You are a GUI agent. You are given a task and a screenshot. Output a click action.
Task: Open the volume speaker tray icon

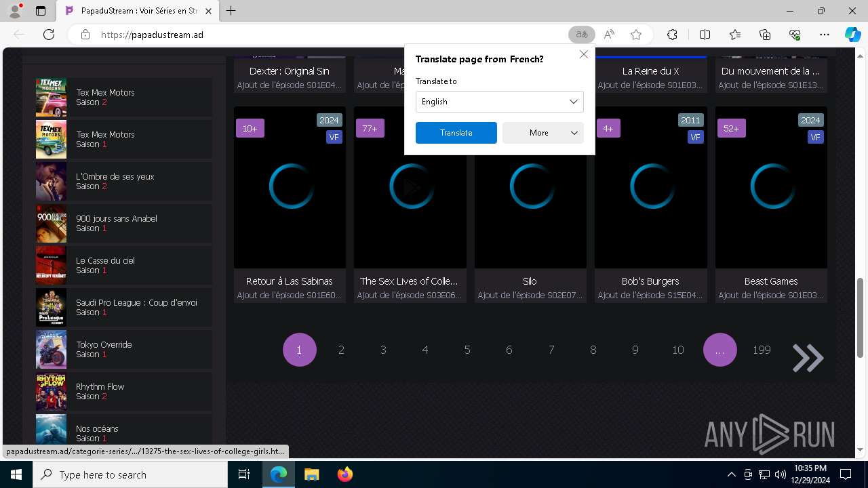coord(780,474)
